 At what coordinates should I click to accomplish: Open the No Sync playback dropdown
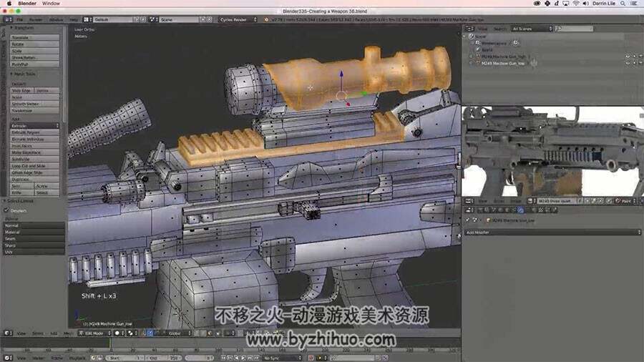coord(282,358)
